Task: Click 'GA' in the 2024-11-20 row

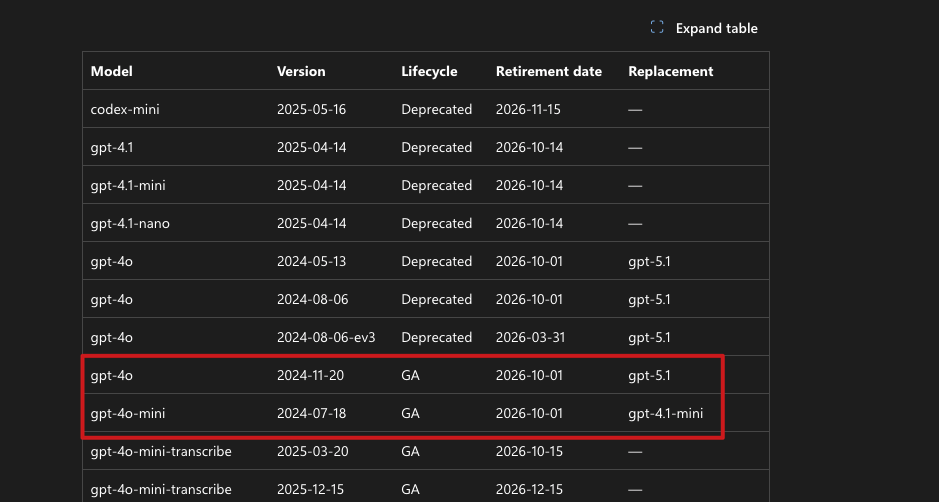Action: [410, 376]
